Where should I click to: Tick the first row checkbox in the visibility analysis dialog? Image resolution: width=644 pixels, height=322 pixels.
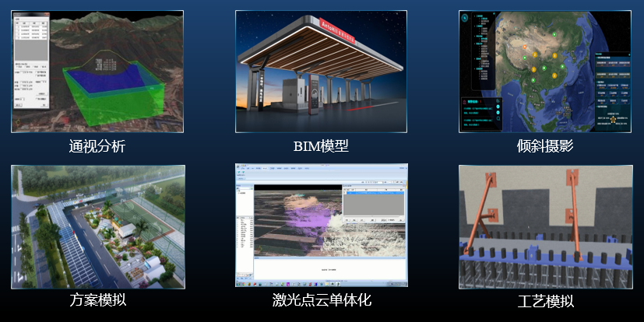point(18,28)
